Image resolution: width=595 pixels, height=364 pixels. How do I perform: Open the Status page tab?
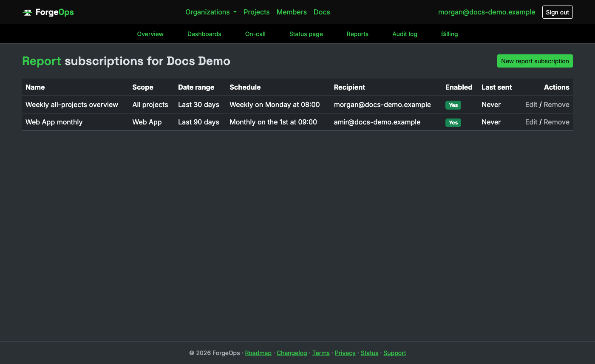[306, 34]
